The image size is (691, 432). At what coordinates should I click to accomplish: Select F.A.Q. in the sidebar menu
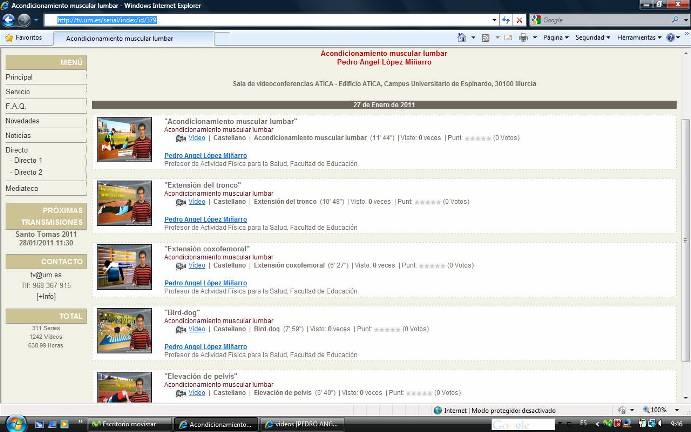(x=16, y=105)
